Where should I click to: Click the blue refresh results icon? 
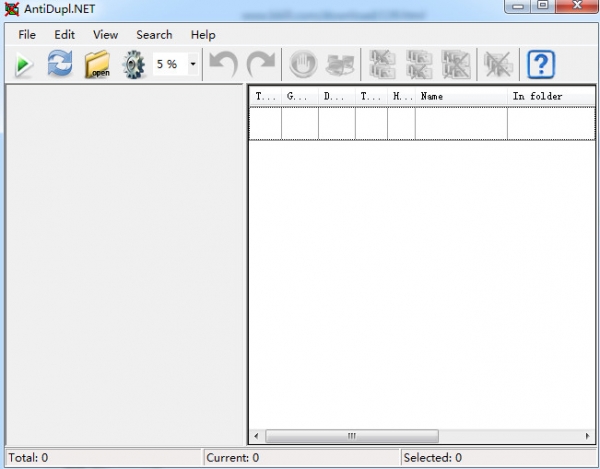tap(60, 64)
